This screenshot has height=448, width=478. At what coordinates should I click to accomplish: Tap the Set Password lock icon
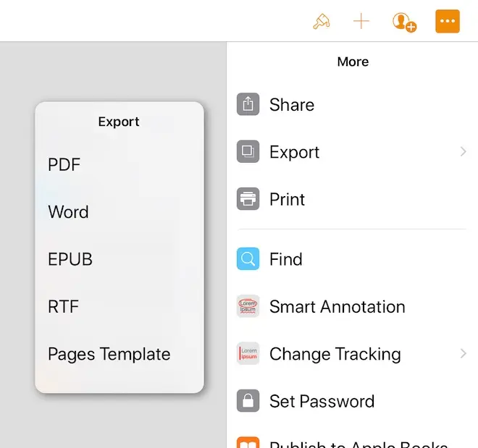point(248,401)
